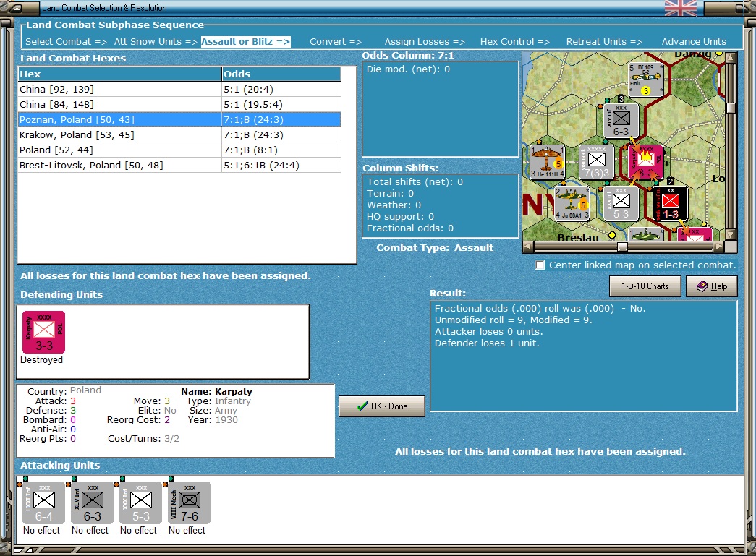Click the map horizontal scrollbar thumb
This screenshot has width=756, height=556.
[622, 247]
